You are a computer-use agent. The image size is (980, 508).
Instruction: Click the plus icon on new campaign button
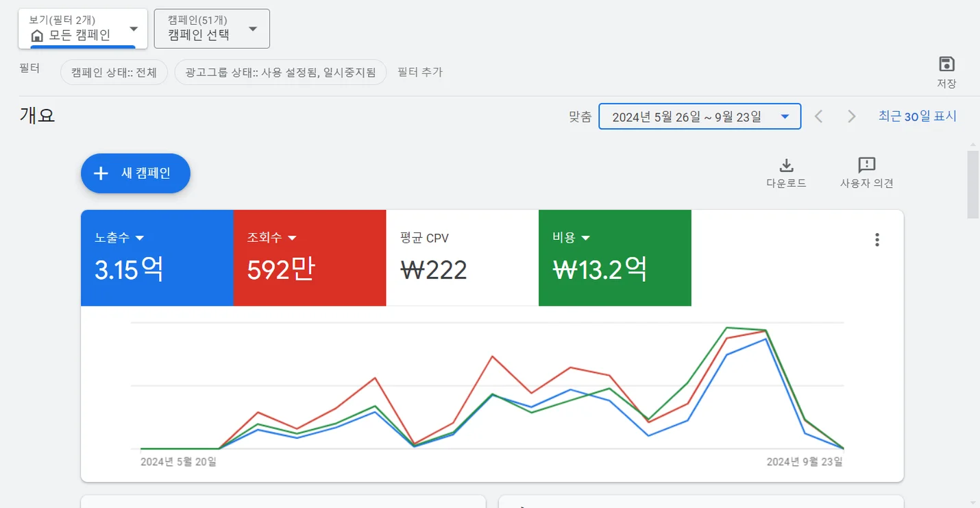click(x=101, y=173)
